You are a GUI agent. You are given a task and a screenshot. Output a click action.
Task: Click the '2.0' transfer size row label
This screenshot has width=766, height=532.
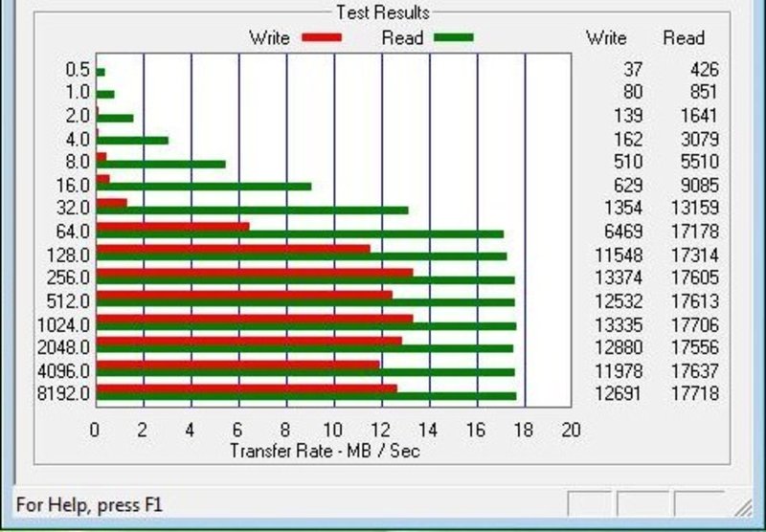[x=78, y=116]
